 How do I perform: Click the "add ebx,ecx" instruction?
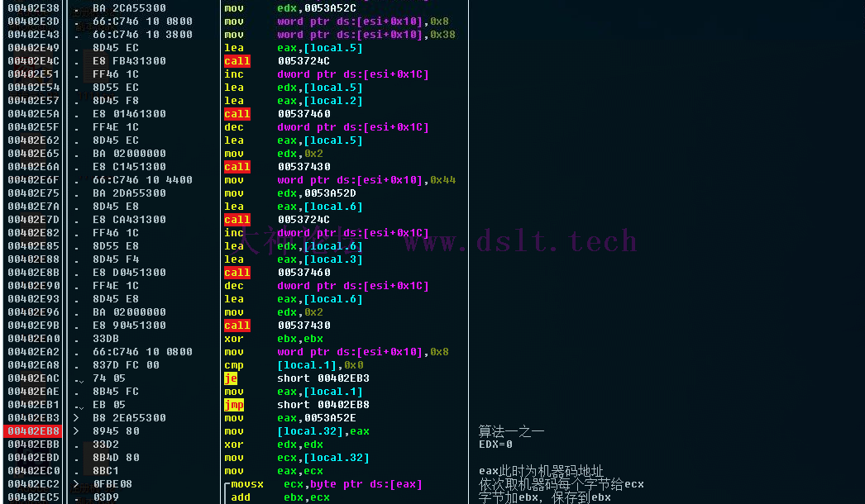[x=280, y=497]
